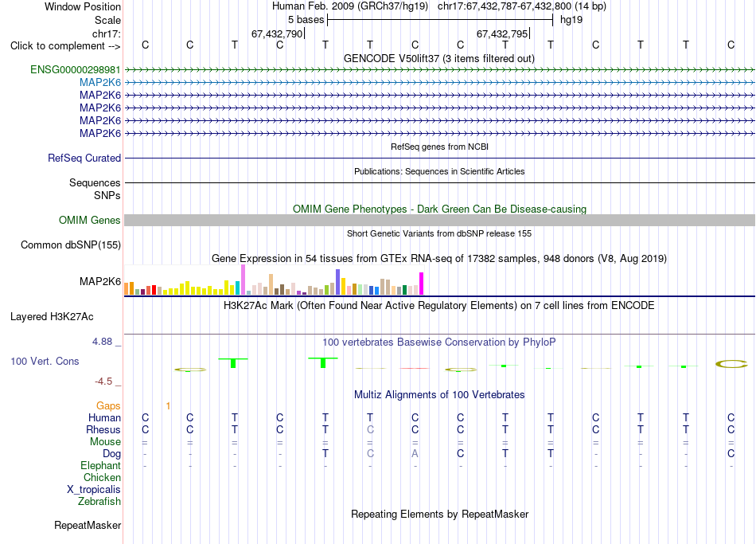756x544 pixels.
Task: Click the Elephant alignment row label
Action: click(x=101, y=466)
